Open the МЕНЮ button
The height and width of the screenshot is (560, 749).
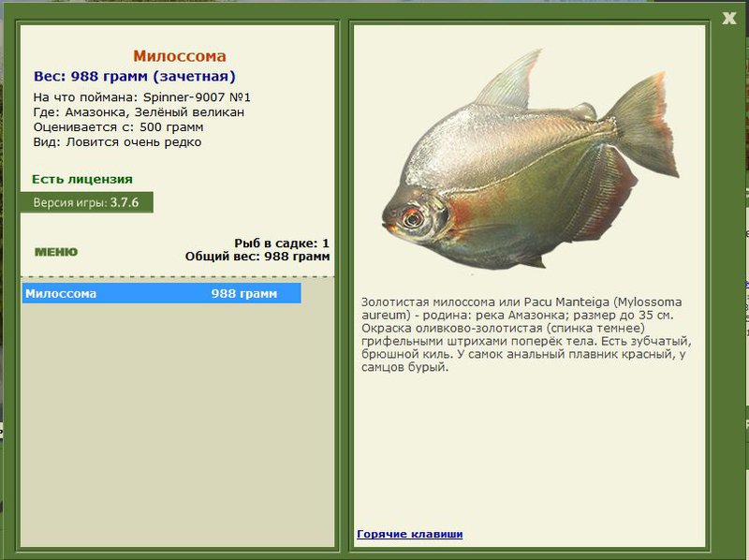pos(56,252)
